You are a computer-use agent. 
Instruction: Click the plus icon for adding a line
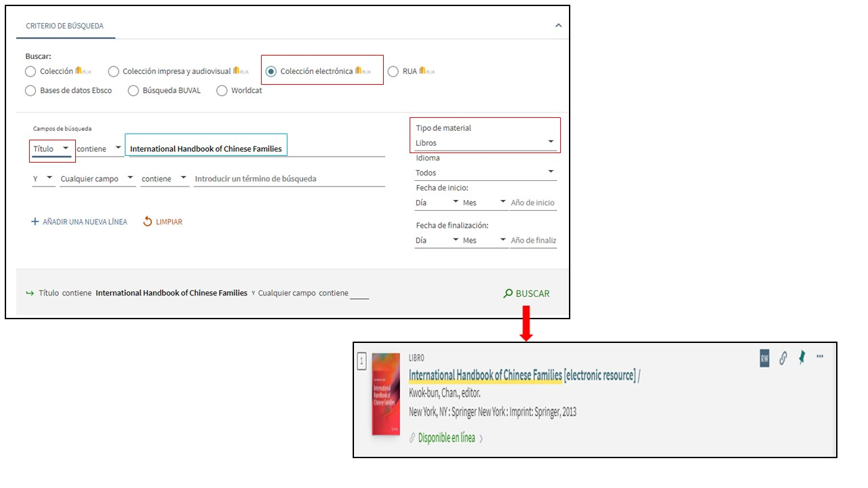click(x=35, y=222)
